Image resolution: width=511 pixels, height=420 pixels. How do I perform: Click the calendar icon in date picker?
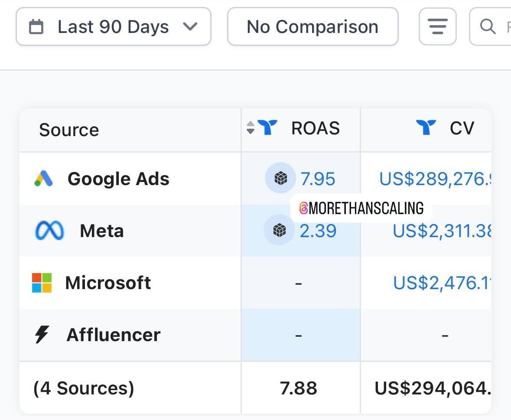(x=36, y=27)
